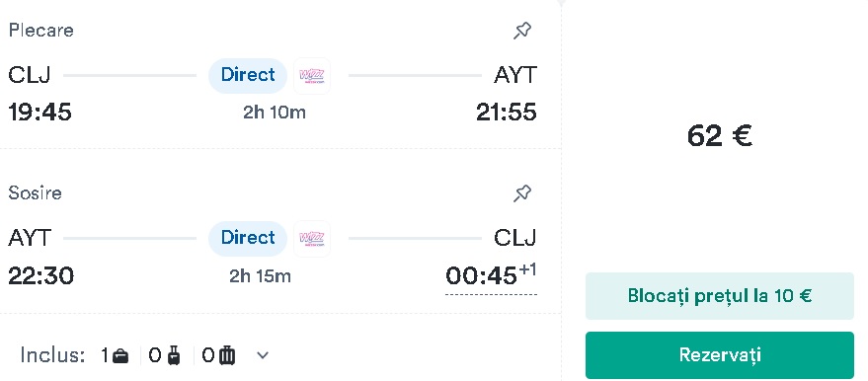This screenshot has height=381, width=868.
Task: Select the 22:30 departure time from AYT
Action: point(40,275)
